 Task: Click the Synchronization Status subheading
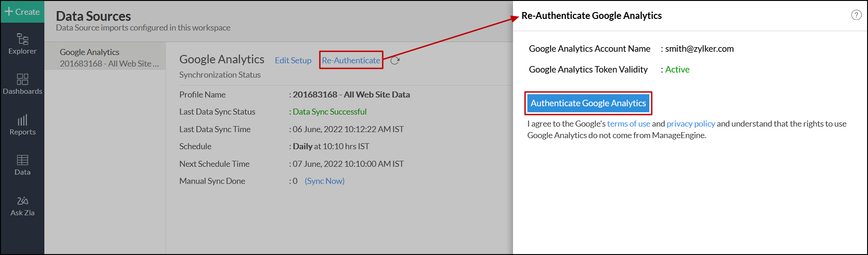point(220,75)
